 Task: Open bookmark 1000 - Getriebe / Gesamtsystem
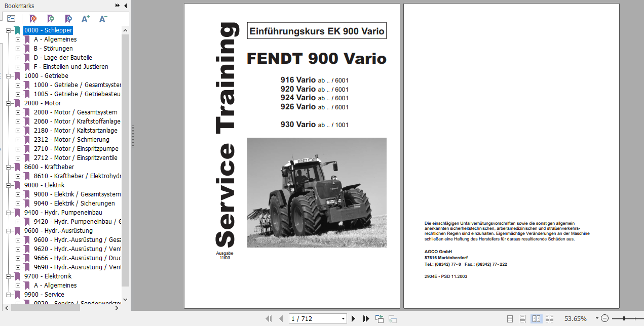[x=78, y=85]
